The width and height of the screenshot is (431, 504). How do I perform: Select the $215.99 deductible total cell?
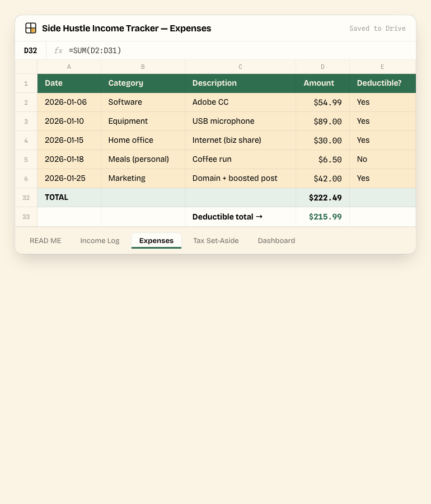[322, 217]
